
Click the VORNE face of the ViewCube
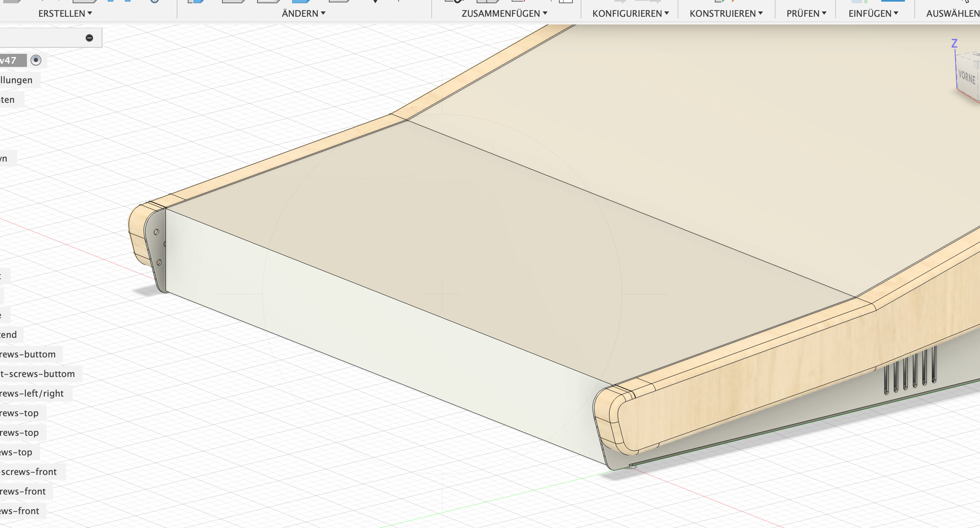coord(967,77)
